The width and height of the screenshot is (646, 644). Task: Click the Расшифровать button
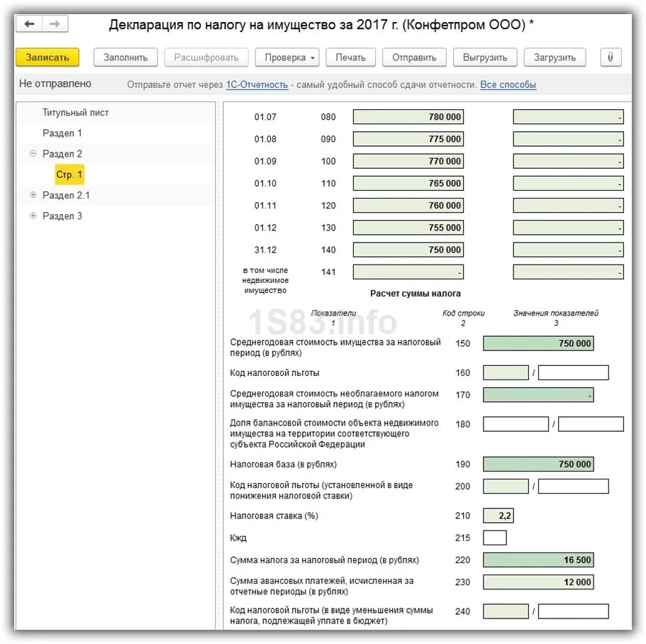click(x=206, y=57)
